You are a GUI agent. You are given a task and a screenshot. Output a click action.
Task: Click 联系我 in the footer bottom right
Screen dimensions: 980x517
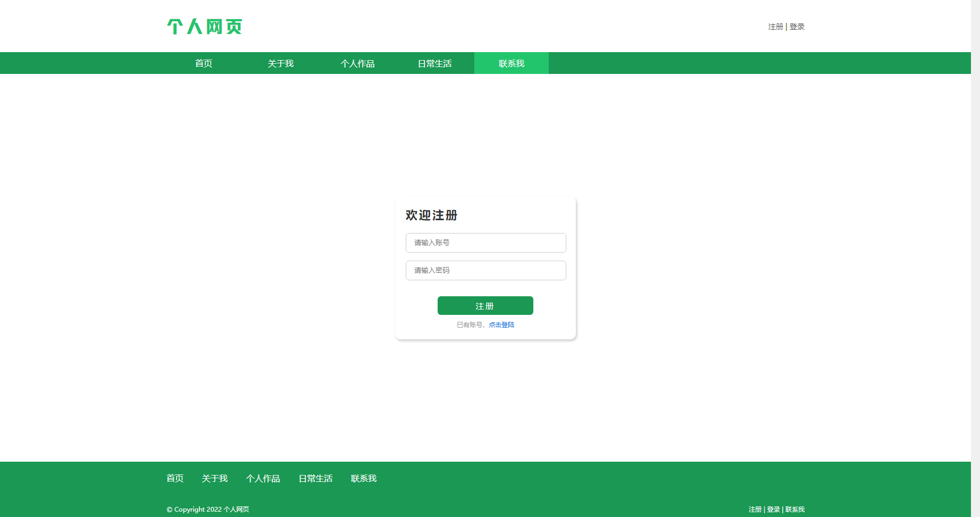(795, 510)
